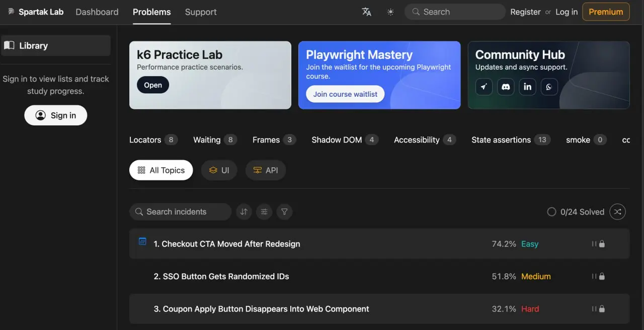Open Community Hub WhatsApp icon
Image resolution: width=644 pixels, height=330 pixels.
tap(549, 87)
